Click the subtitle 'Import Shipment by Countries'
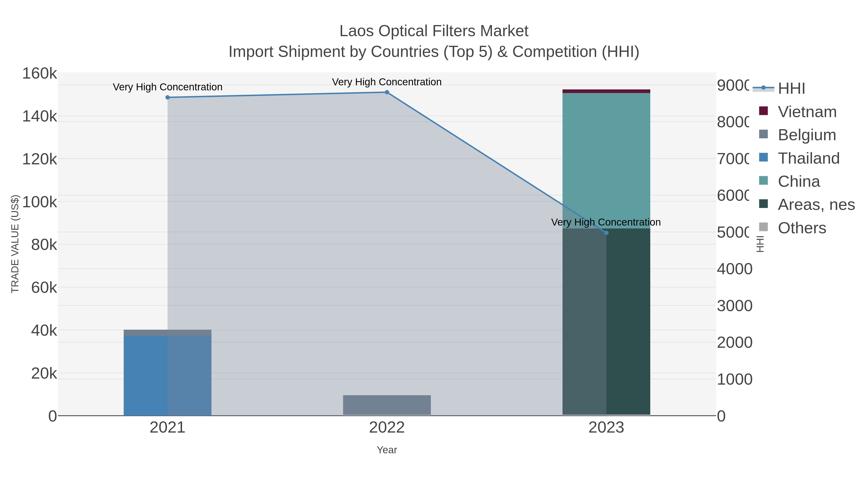The height and width of the screenshot is (488, 868). 334,52
